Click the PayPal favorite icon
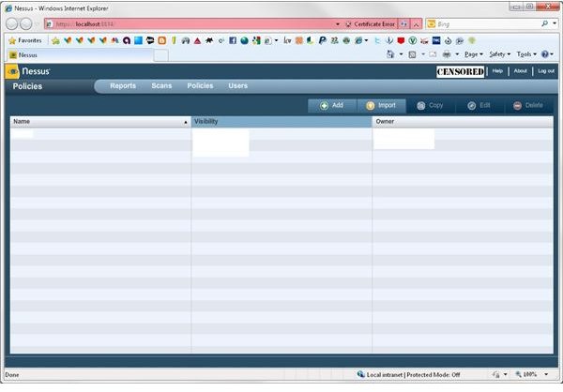The width and height of the screenshot is (563, 392). tap(323, 40)
